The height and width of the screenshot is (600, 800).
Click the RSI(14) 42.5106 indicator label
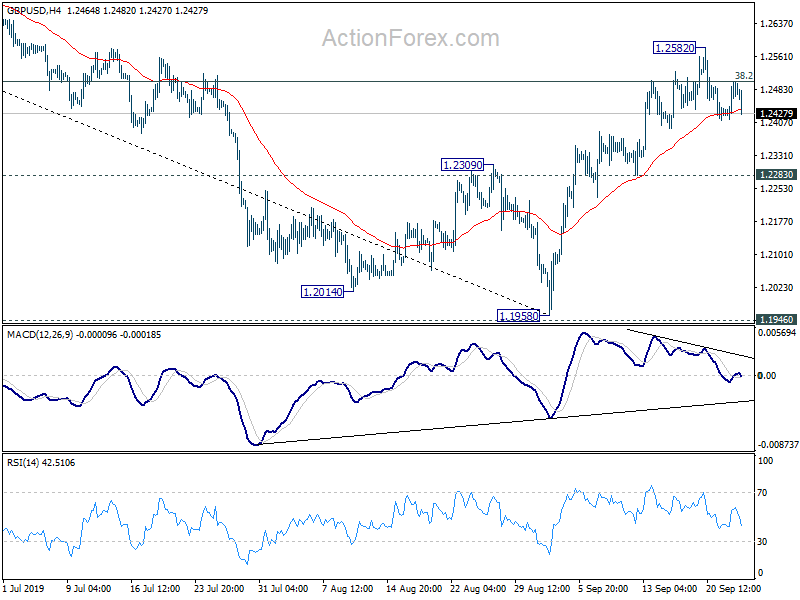pos(41,463)
